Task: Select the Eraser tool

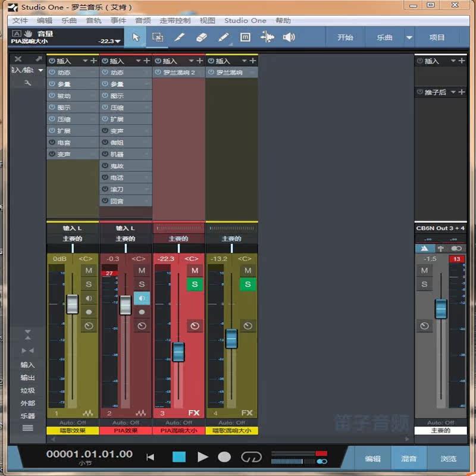Action: point(202,37)
